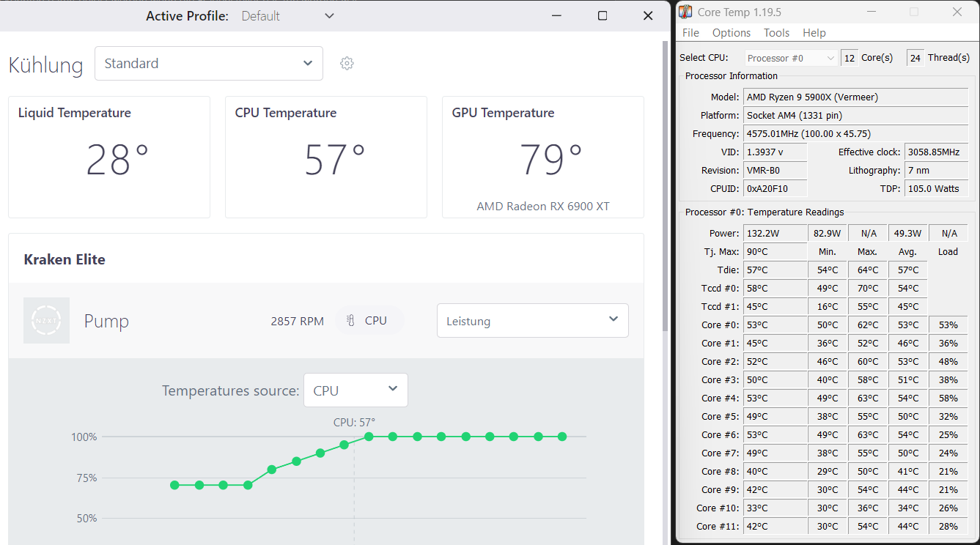Open the Help menu in Core Temp
This screenshot has width=980, height=545.
(x=814, y=33)
